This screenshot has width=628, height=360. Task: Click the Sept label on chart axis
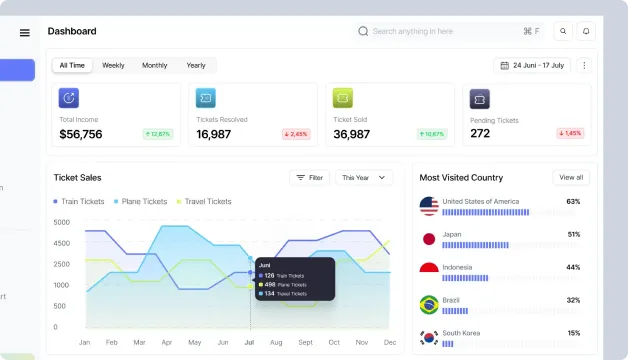pyautogui.click(x=305, y=342)
